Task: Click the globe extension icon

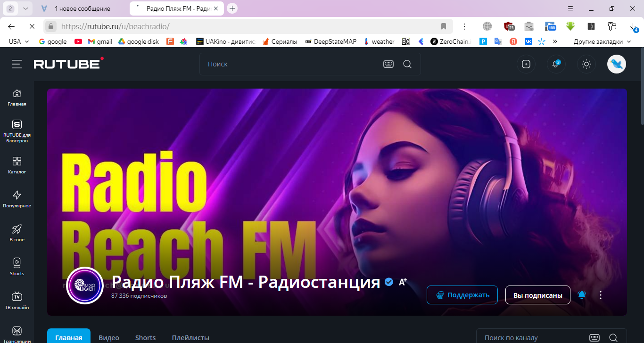Action: coord(487,26)
